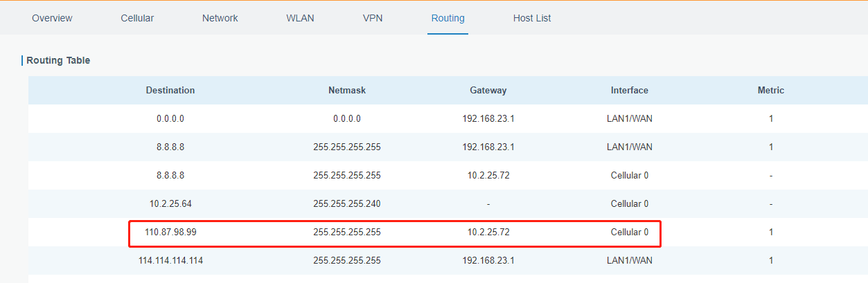Select the WLAN tab

[300, 18]
